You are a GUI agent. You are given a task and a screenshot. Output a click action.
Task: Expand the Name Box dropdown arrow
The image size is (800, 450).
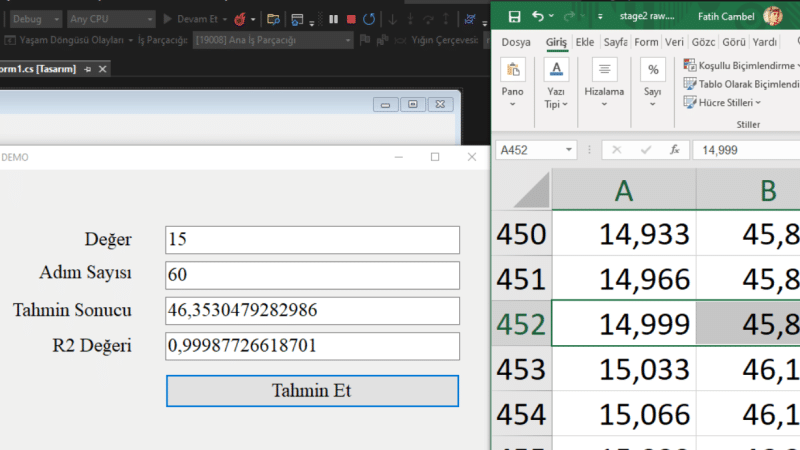pos(568,150)
